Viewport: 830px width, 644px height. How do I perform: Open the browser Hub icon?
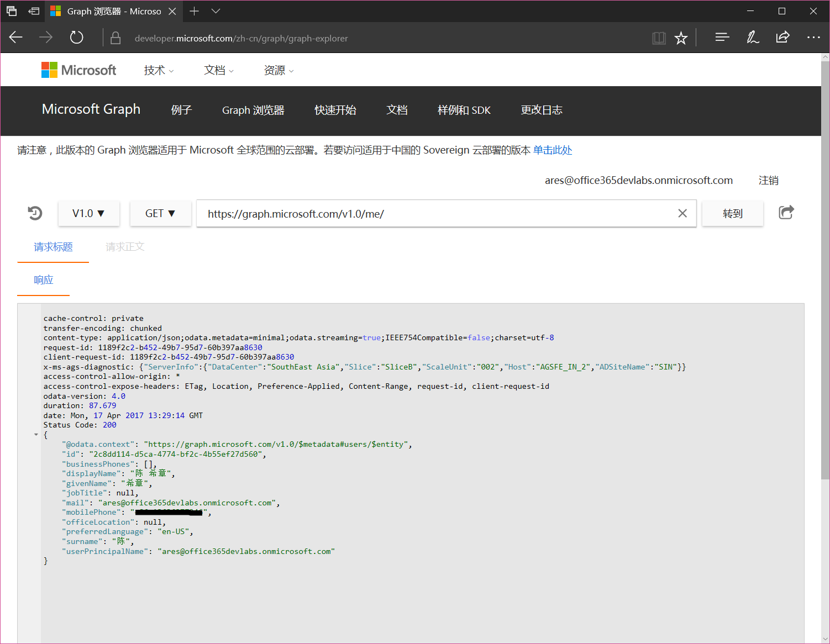click(722, 38)
